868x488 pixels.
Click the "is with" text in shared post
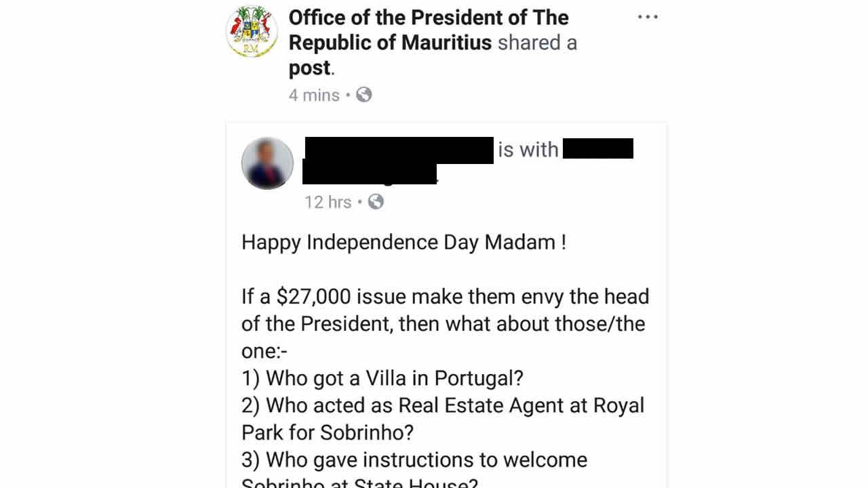(529, 148)
